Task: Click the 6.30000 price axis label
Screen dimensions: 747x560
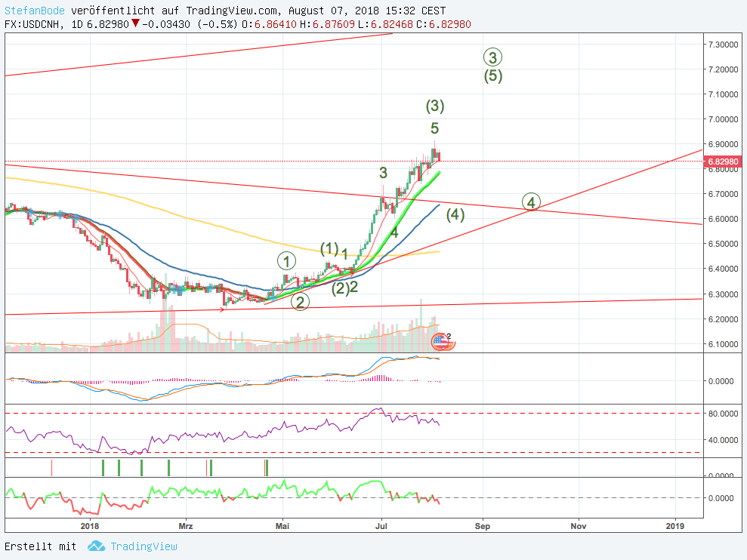Action: tap(723, 294)
